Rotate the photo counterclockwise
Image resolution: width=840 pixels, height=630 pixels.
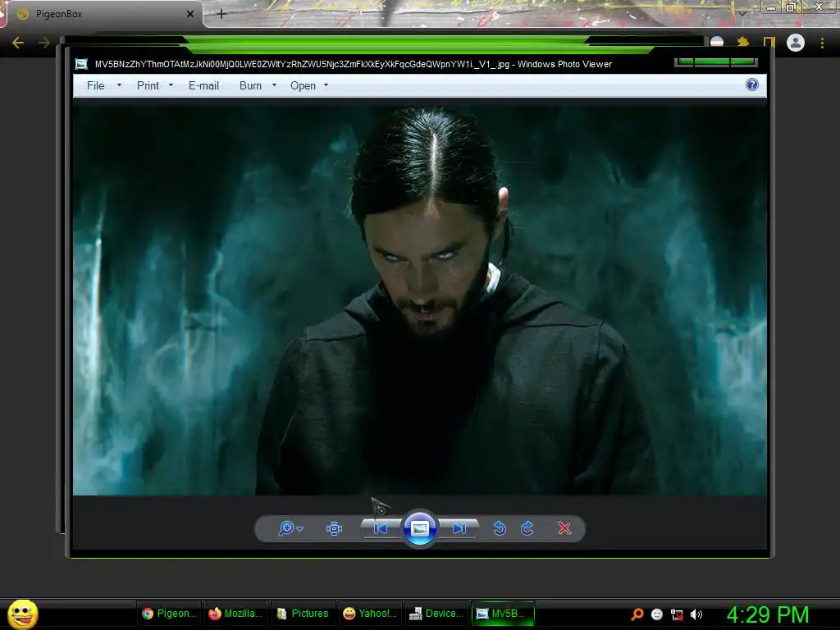(x=500, y=528)
